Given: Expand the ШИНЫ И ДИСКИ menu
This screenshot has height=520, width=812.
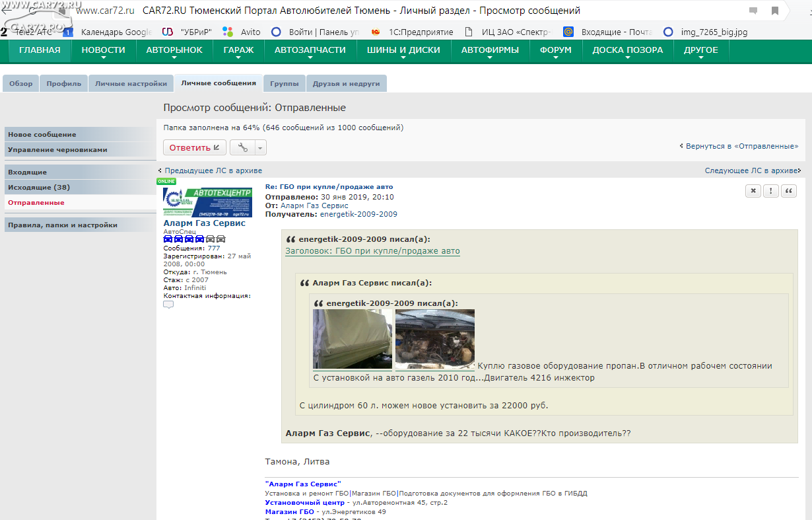Looking at the screenshot, I should 403,50.
